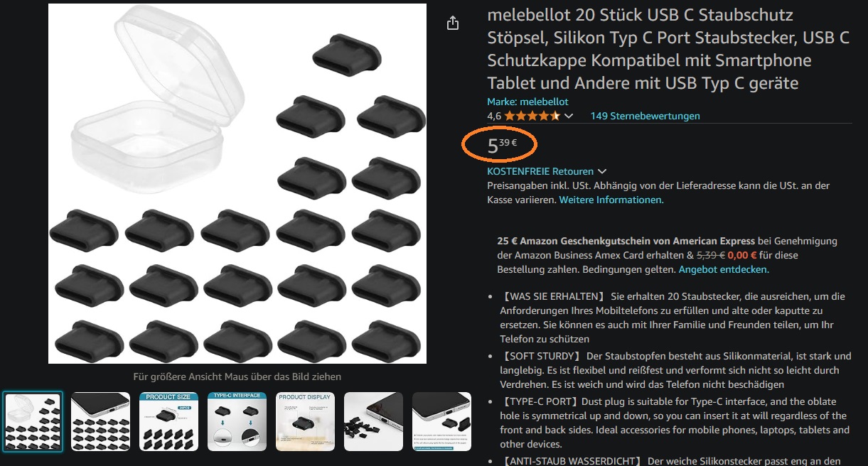Click Angebot entdecken link
Viewport: 868px width, 466px height.
click(724, 269)
